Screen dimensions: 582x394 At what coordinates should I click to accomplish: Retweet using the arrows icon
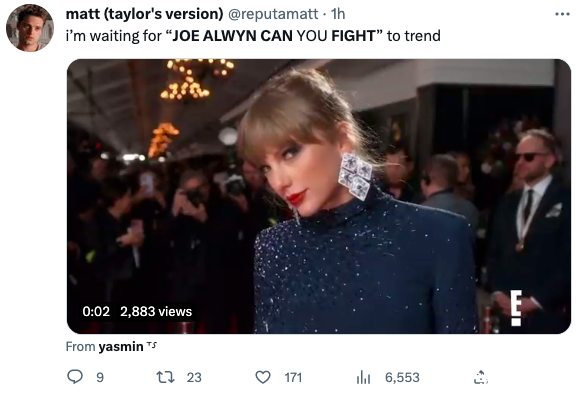tap(165, 377)
